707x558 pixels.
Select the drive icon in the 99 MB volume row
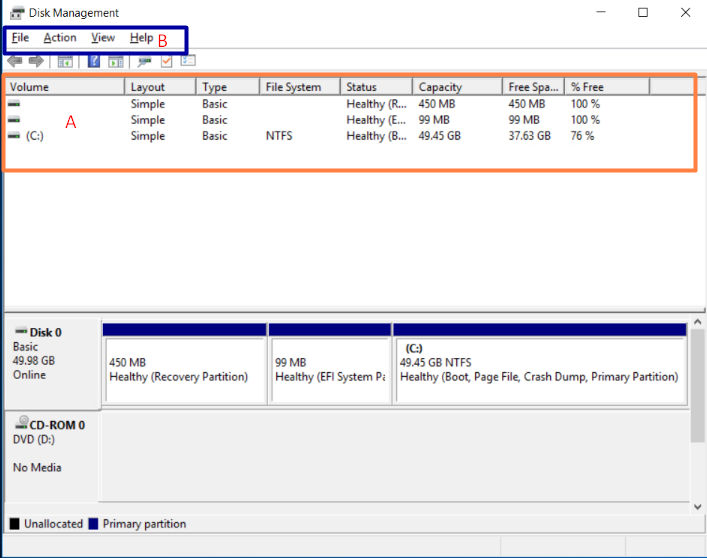14,120
